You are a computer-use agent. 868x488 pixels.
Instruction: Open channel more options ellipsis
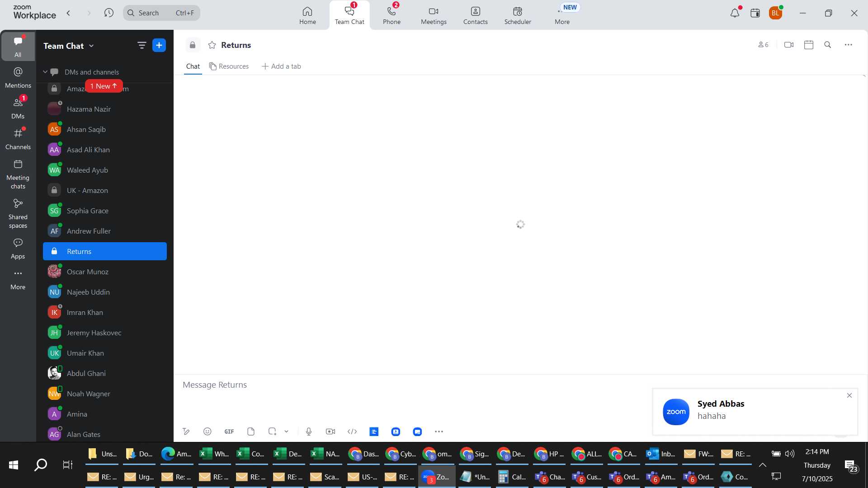click(x=849, y=45)
